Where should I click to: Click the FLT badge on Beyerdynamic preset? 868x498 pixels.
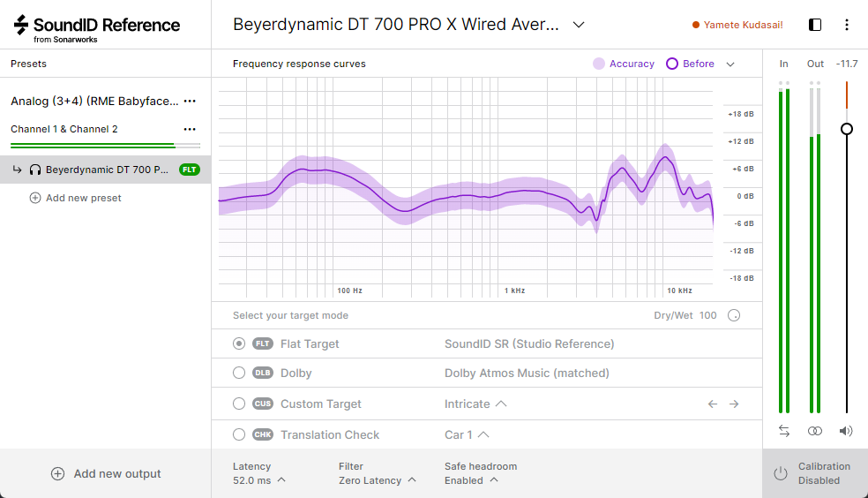coord(190,170)
